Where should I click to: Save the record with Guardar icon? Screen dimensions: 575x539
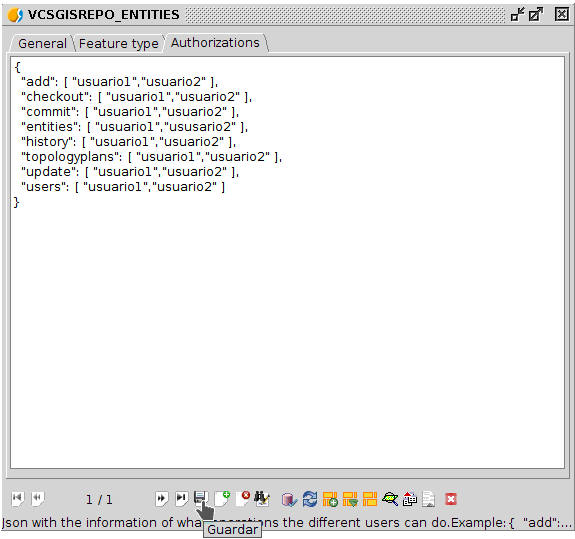pos(201,499)
